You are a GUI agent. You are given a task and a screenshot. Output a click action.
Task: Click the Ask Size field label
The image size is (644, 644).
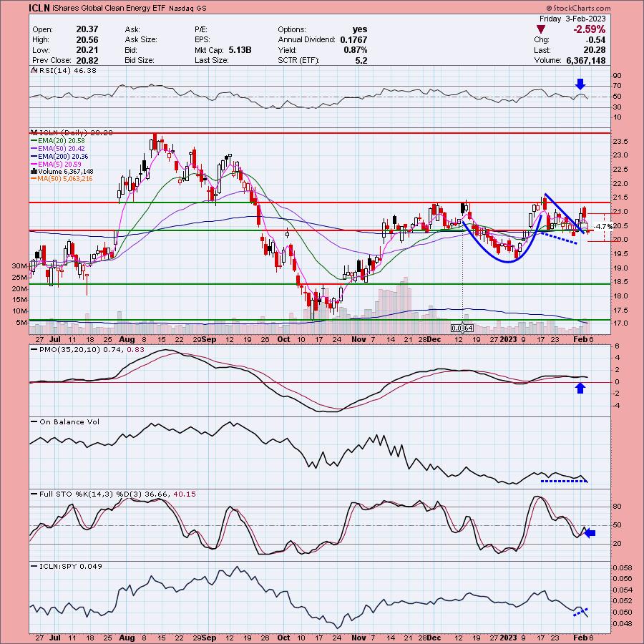coord(141,40)
